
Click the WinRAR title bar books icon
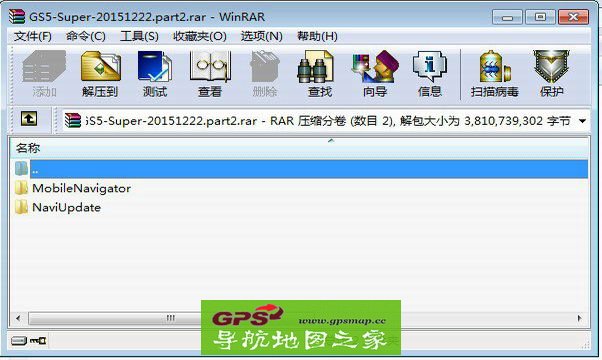[x=17, y=17]
